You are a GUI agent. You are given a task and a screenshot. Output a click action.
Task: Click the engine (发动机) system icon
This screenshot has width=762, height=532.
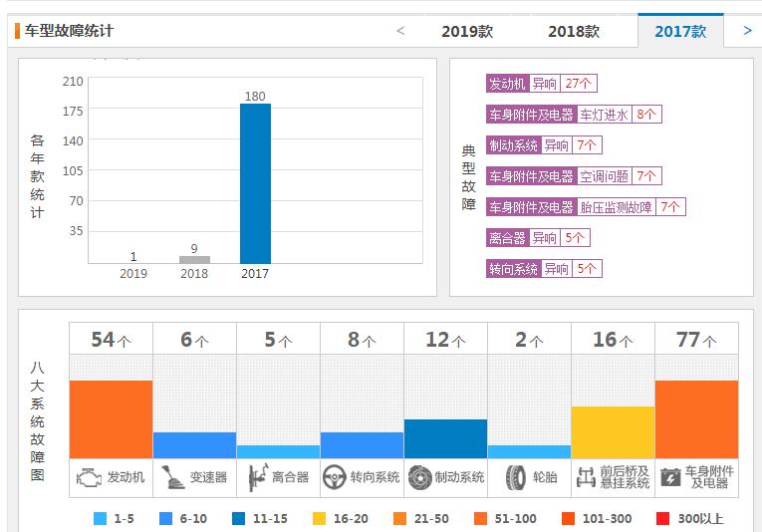pyautogui.click(x=89, y=478)
